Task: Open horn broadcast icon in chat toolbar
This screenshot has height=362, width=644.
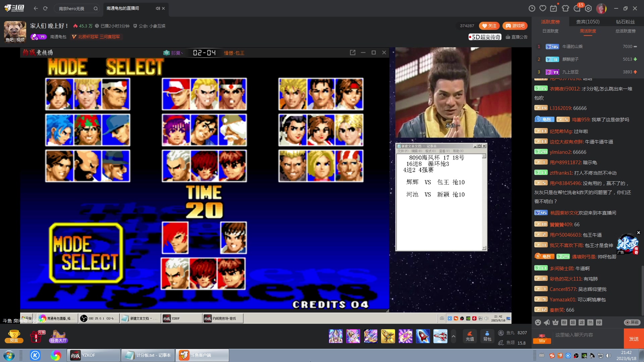Action: click(547, 322)
